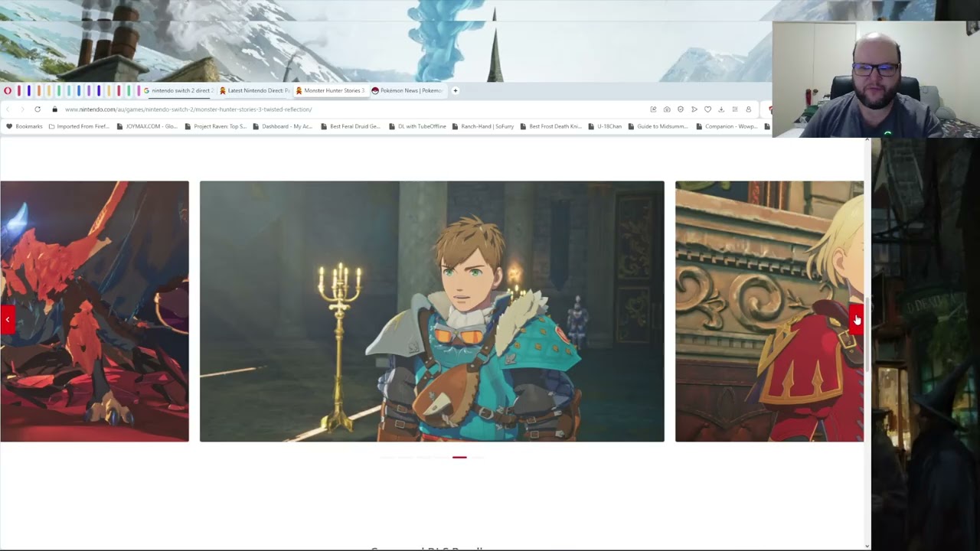Click the red dragon screenshot thumbnail
Image resolution: width=980 pixels, height=551 pixels.
[x=94, y=311]
